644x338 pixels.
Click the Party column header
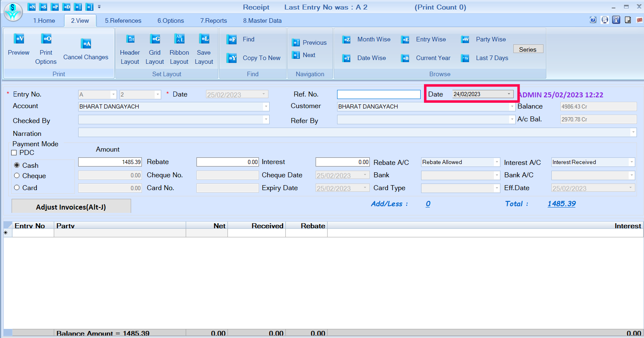(x=120, y=226)
